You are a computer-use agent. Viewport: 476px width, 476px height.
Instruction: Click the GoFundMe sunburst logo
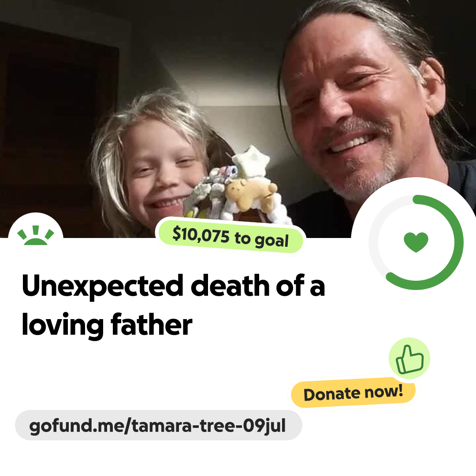click(x=36, y=235)
